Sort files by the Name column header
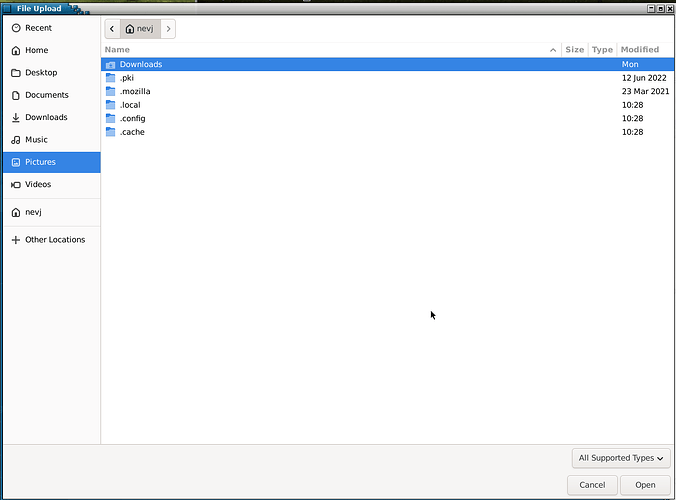Image resolution: width=676 pixels, height=500 pixels. coord(332,50)
